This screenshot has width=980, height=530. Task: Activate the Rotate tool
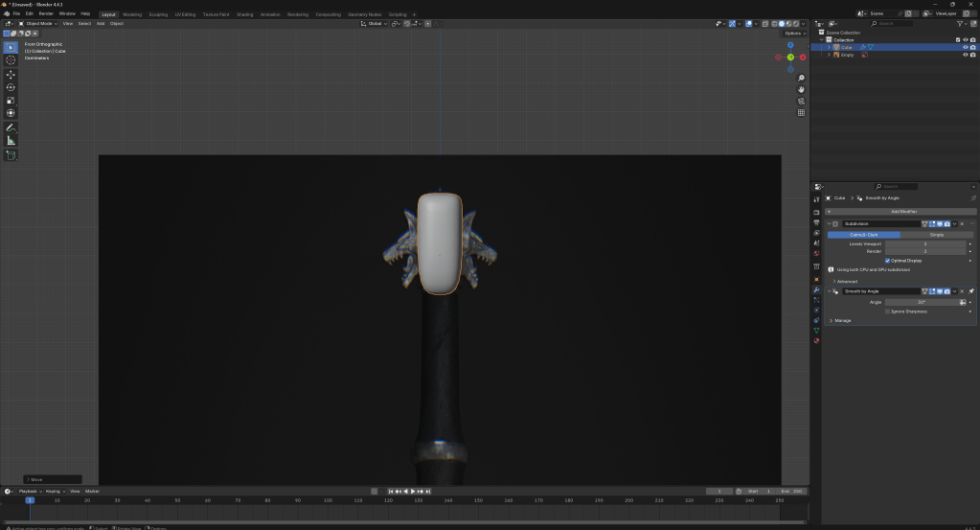(11, 87)
